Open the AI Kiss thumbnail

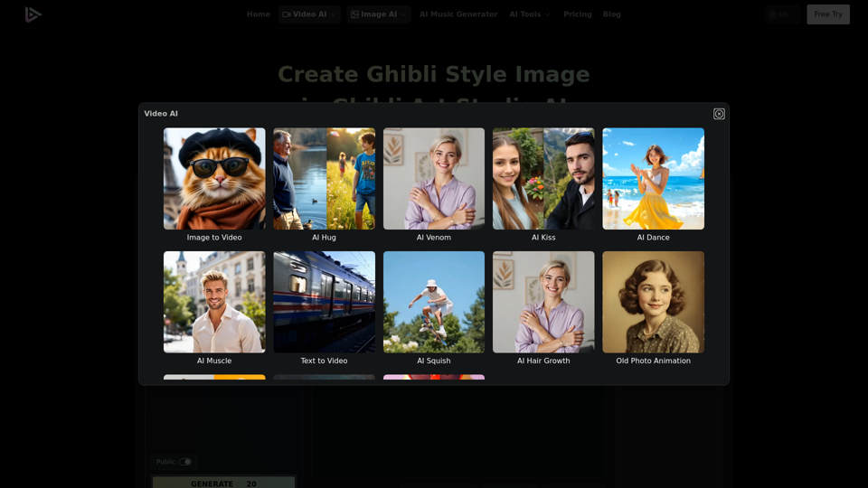[543, 179]
